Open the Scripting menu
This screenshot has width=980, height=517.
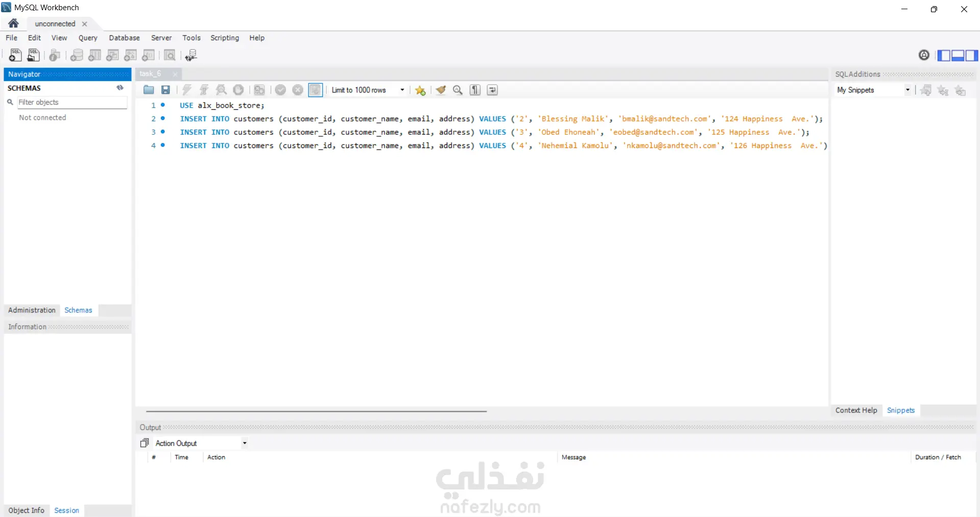(x=225, y=38)
